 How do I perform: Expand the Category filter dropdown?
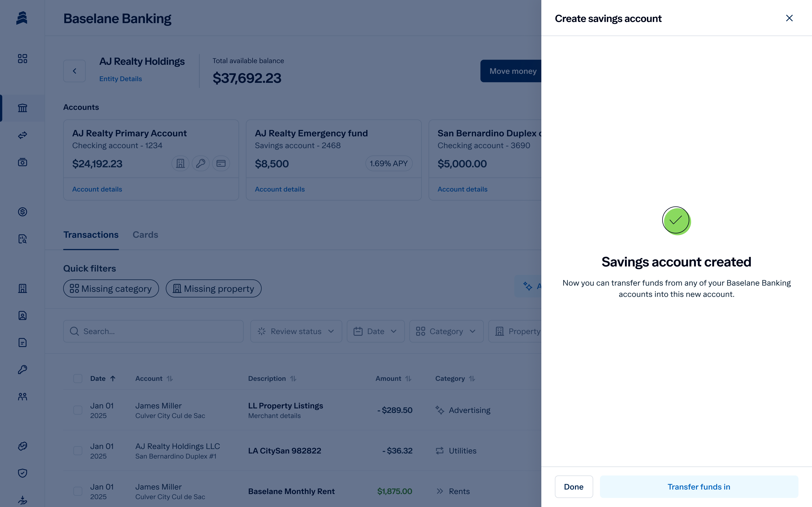[x=446, y=331]
